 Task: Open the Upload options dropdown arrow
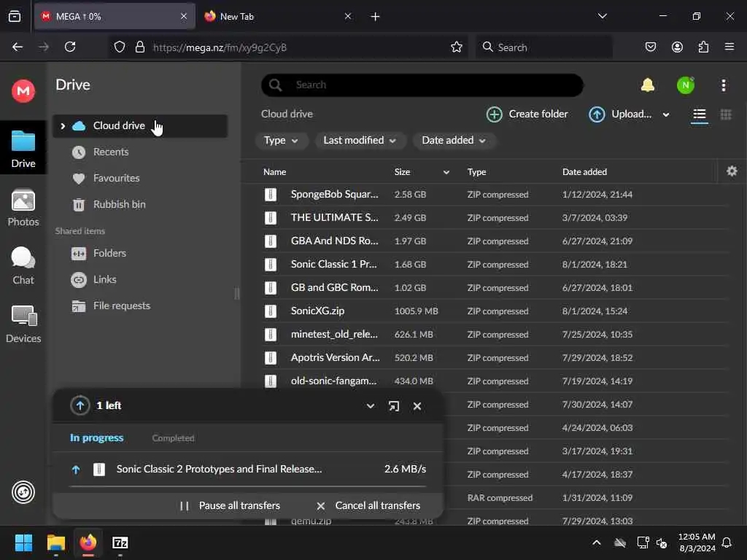point(666,114)
